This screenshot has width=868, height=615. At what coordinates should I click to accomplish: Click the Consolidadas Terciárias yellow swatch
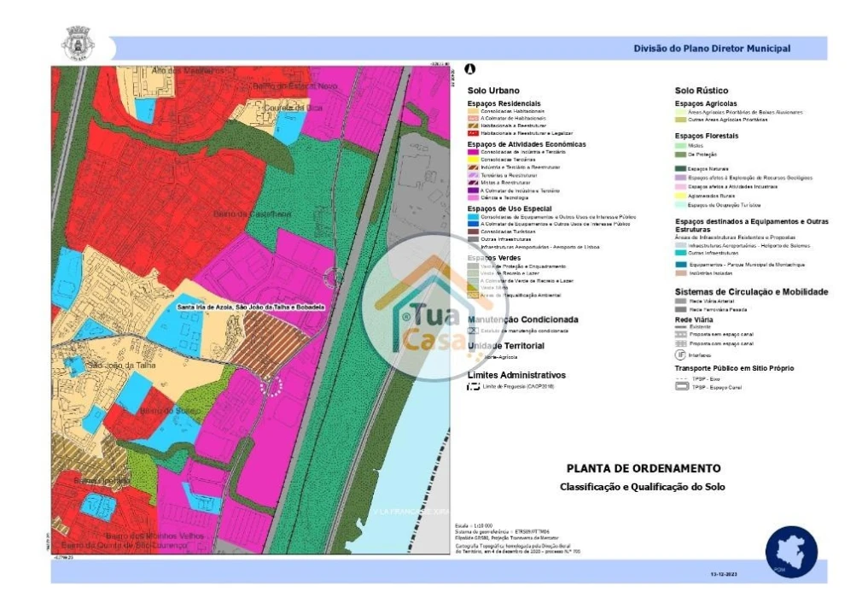click(x=474, y=159)
